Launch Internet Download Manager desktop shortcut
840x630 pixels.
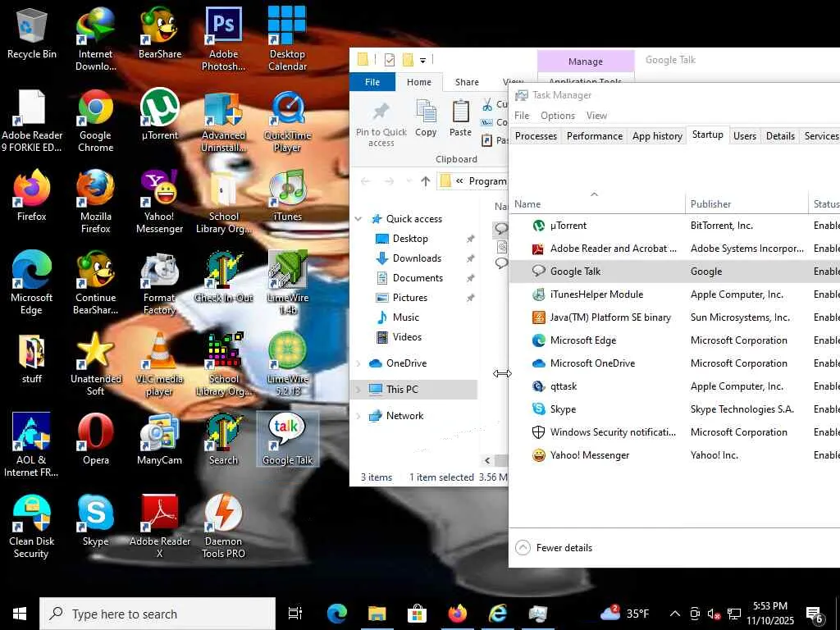point(95,39)
